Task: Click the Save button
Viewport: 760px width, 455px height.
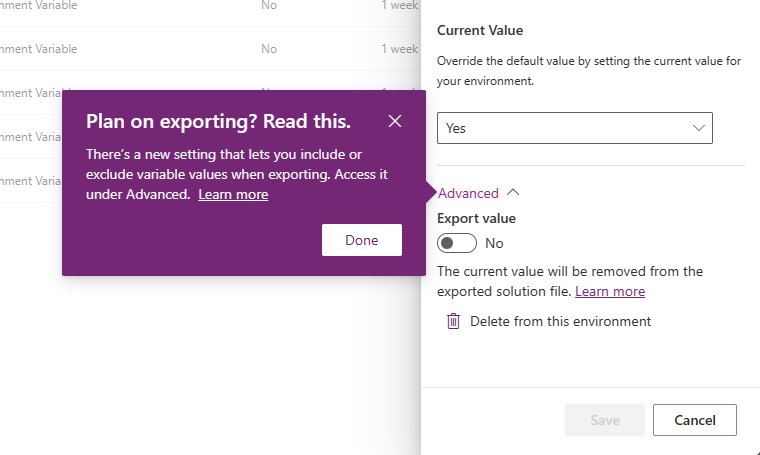Action: point(604,420)
